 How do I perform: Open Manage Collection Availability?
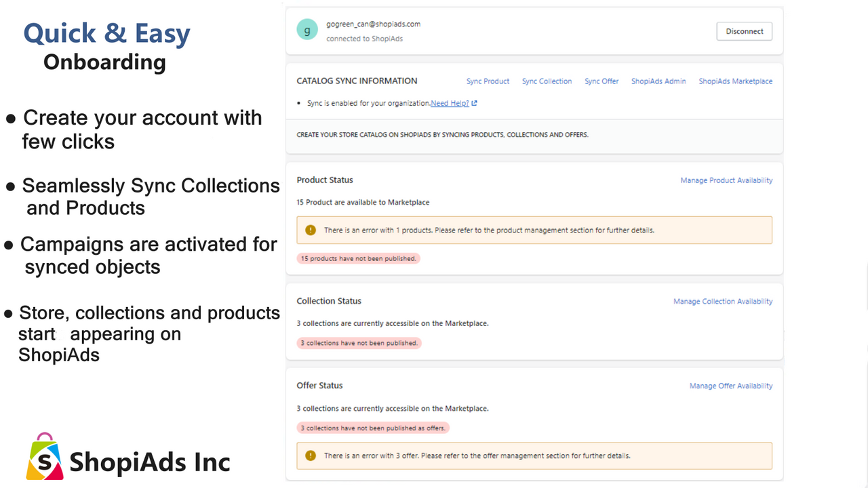tap(723, 301)
